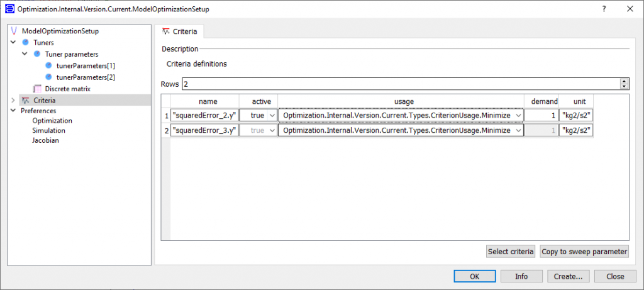Click the tunerParameters[2] sphere icon
Image resolution: width=644 pixels, height=290 pixels.
pyautogui.click(x=48, y=77)
